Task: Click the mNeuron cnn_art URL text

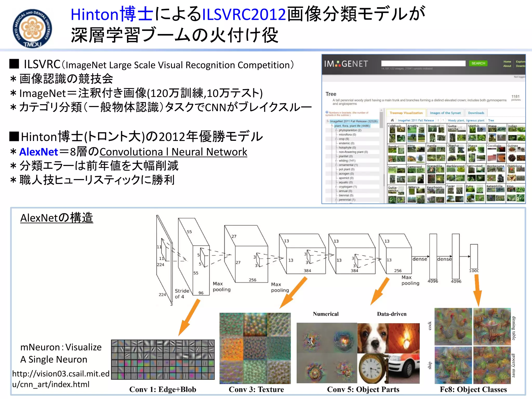Action: coord(61,379)
